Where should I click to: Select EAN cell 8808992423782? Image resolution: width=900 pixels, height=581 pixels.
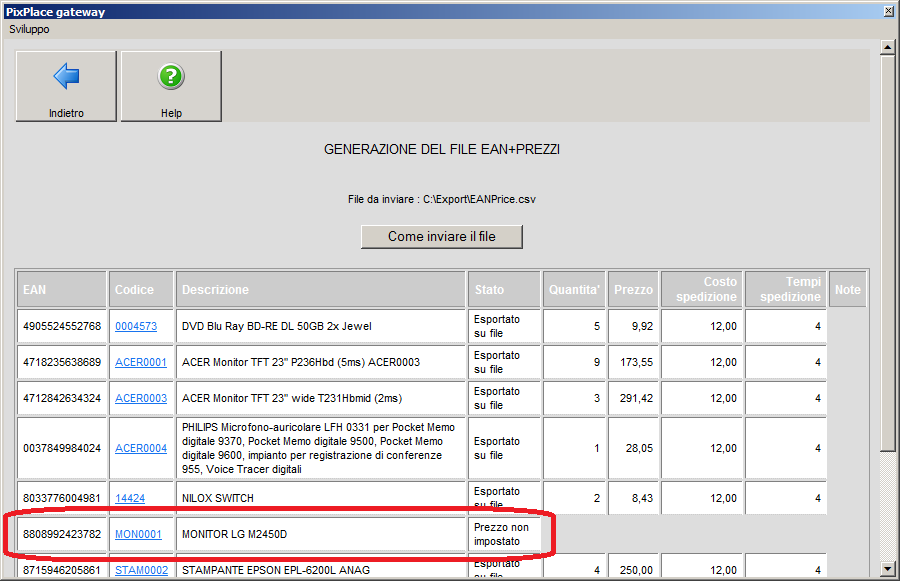62,534
